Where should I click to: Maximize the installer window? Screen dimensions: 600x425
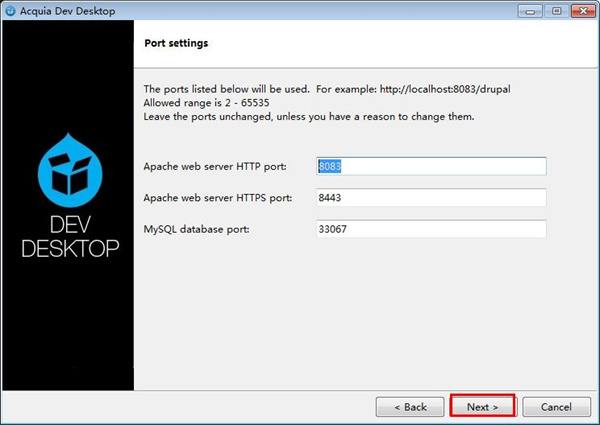pos(554,10)
